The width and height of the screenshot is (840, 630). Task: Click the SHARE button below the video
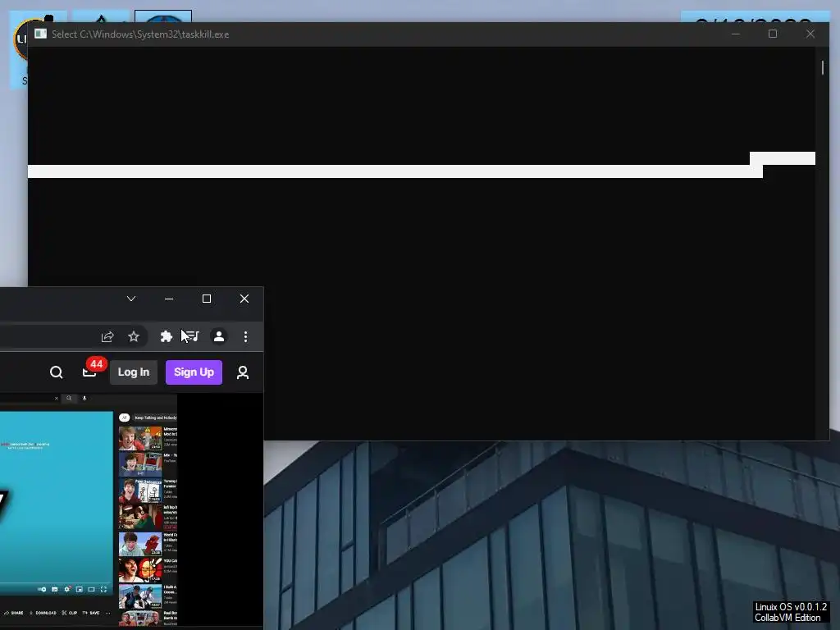click(x=14, y=613)
